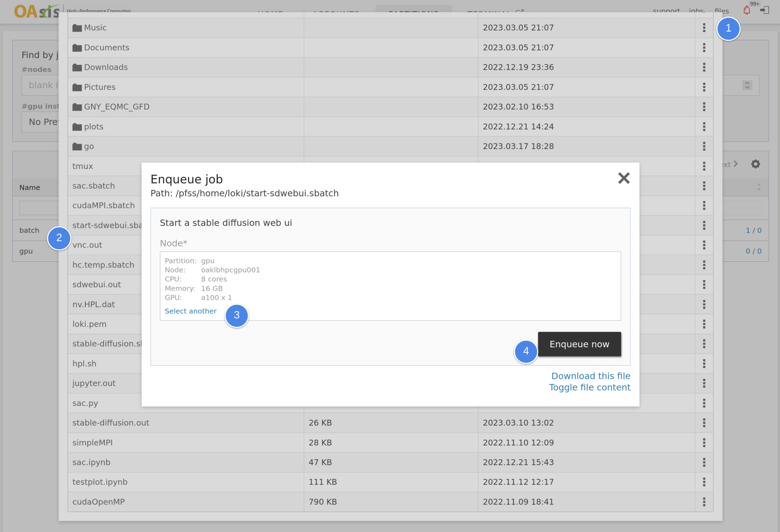
Task: Open the kebab menu for sdwebui.out row
Action: point(704,284)
